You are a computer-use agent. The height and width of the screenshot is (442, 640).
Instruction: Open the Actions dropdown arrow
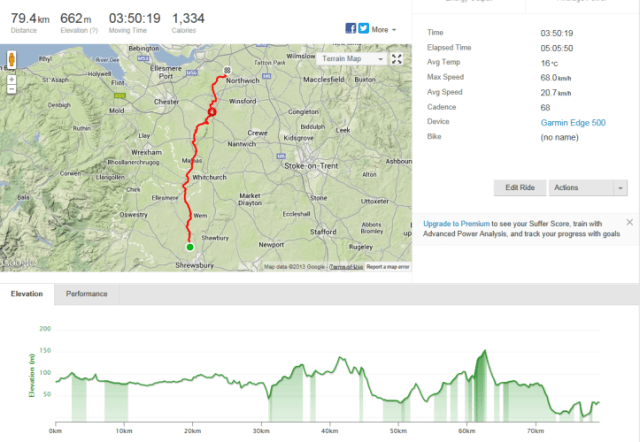[x=621, y=187]
